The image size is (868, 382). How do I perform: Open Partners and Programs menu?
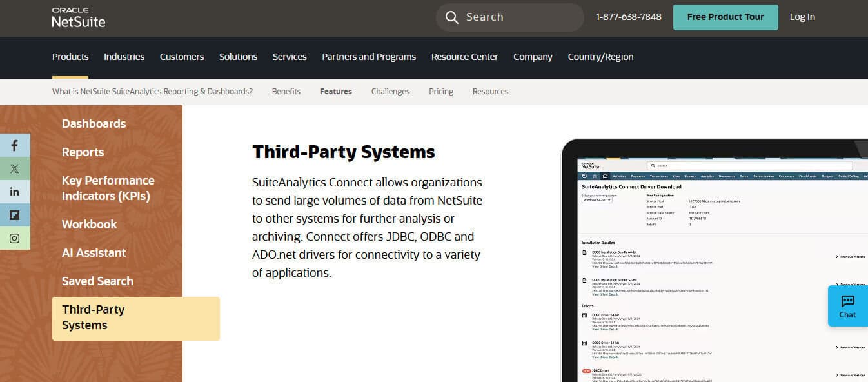[x=369, y=57]
